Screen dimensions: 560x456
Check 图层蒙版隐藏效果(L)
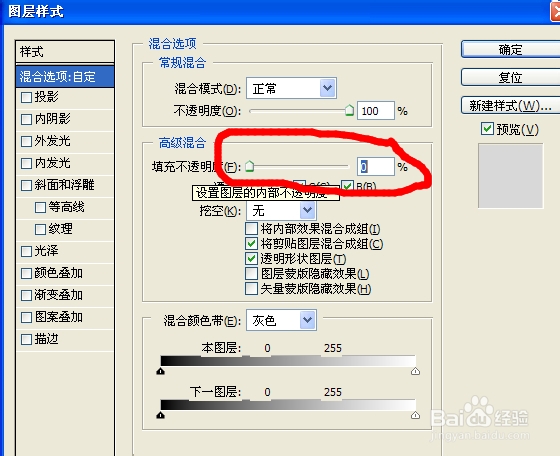point(251,274)
